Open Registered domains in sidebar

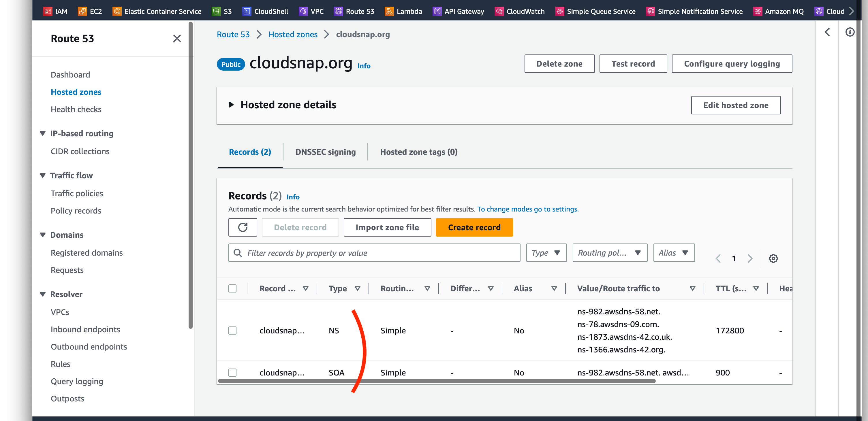[87, 253]
